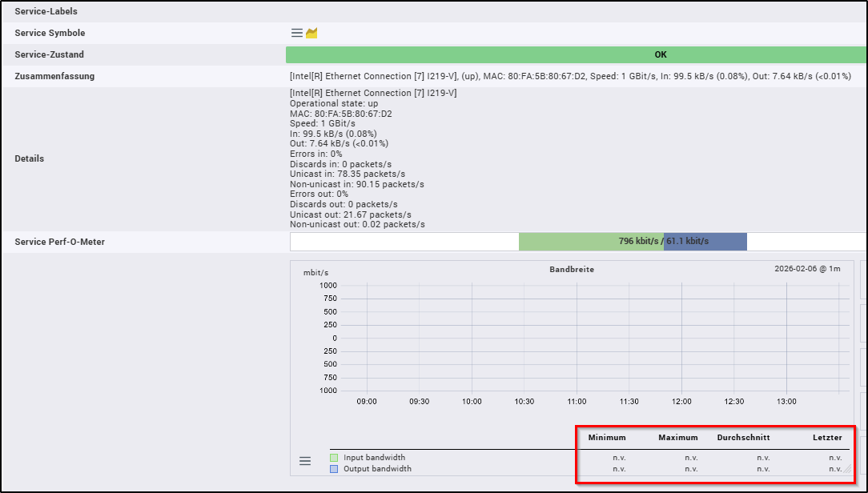Open the service action menu hamburger icon
Viewport: 868px width, 493px height.
pos(296,33)
